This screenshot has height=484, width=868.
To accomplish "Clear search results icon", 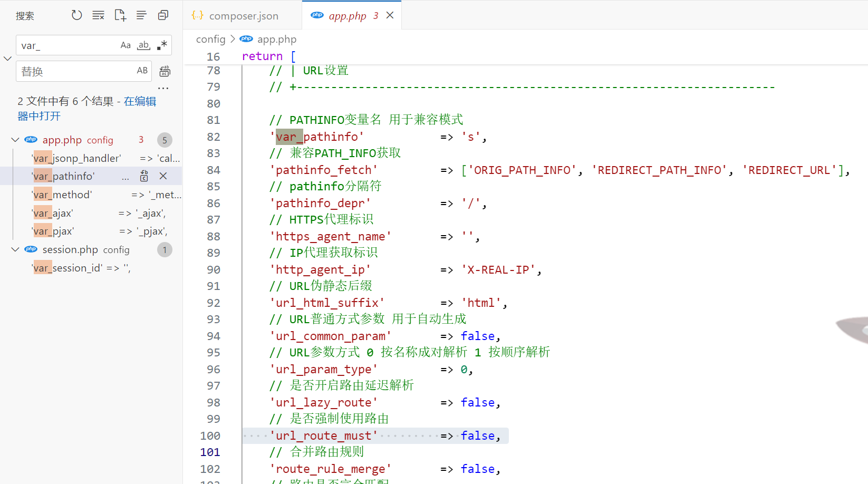I will click(x=98, y=15).
